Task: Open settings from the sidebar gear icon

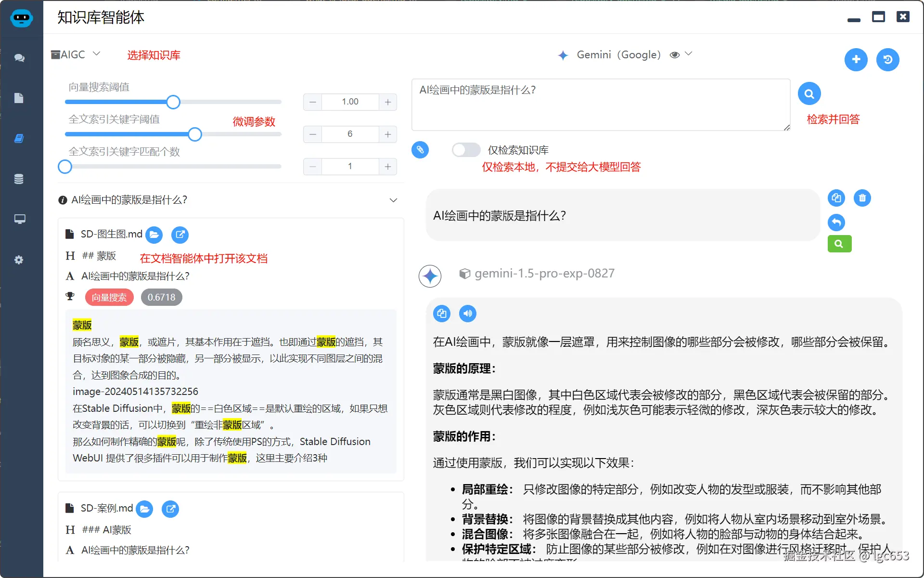Action: point(19,260)
